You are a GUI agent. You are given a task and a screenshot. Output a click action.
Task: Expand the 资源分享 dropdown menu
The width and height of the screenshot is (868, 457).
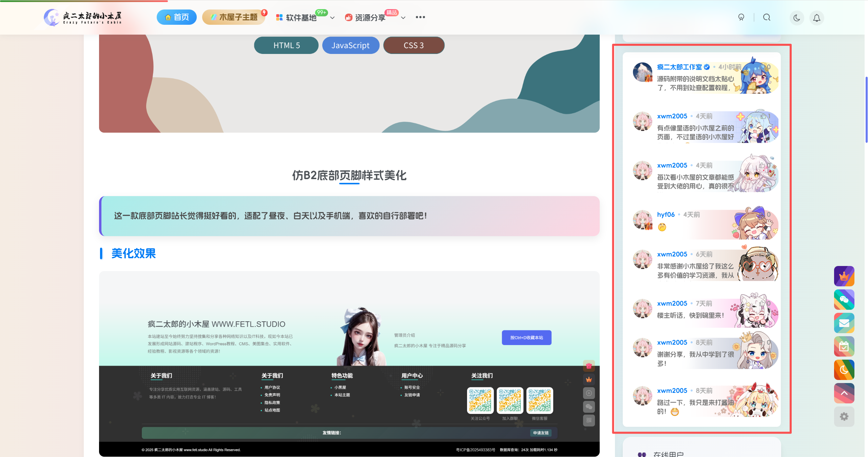tap(403, 18)
